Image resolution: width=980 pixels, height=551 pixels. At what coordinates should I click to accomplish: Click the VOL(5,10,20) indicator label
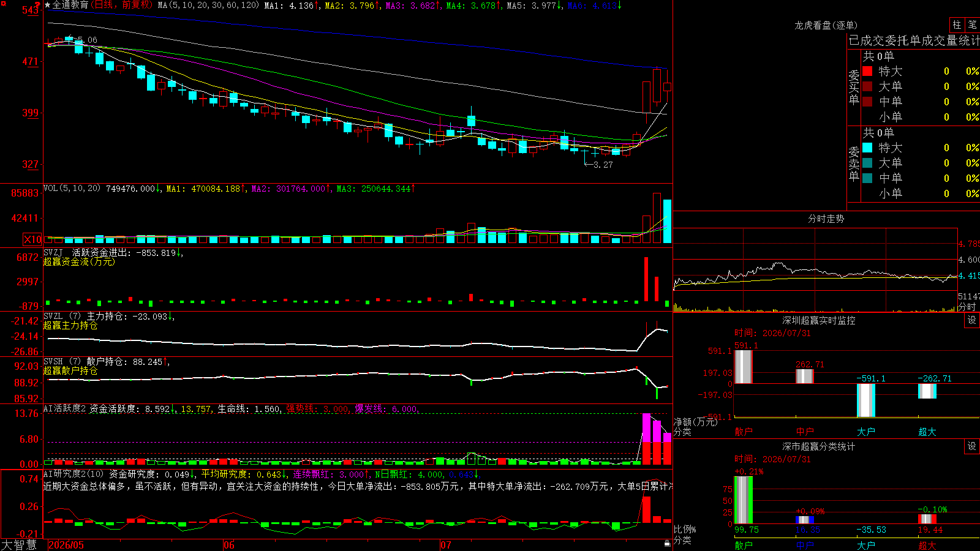tap(72, 189)
